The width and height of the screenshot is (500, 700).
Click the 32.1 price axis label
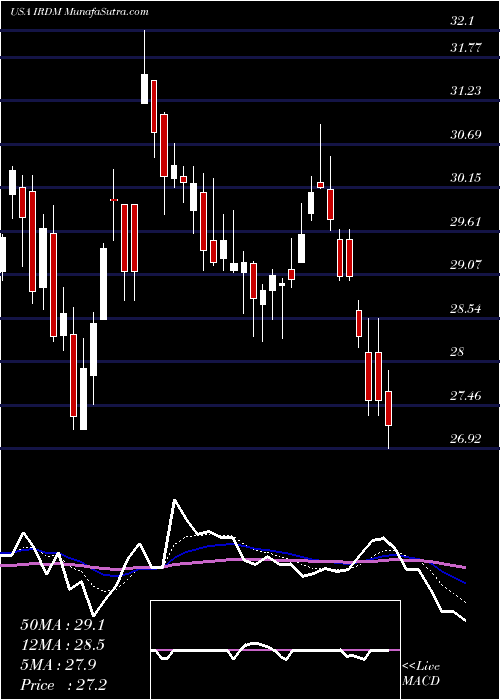(x=463, y=21)
